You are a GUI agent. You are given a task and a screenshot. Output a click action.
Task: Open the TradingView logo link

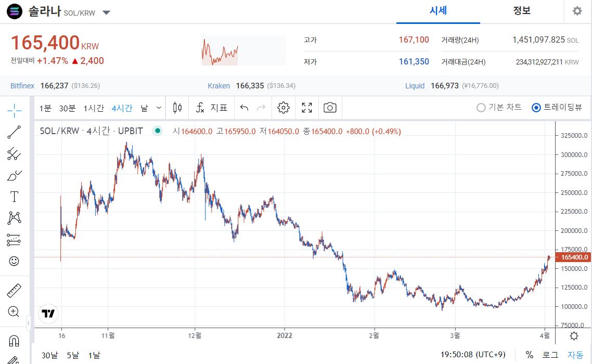point(48,314)
